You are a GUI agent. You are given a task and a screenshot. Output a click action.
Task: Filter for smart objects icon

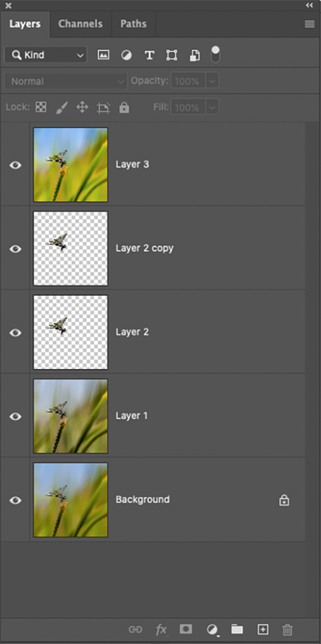point(194,56)
